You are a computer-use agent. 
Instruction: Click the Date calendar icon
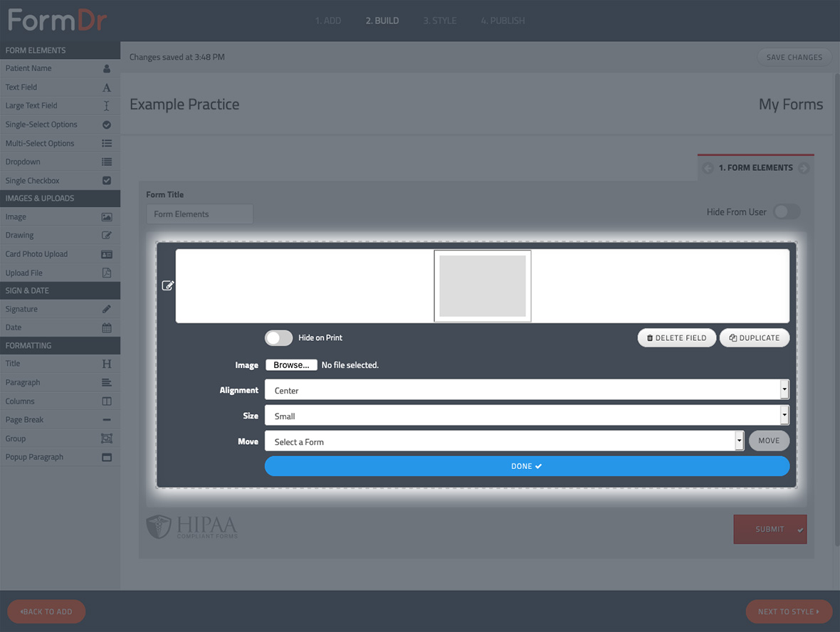click(107, 328)
